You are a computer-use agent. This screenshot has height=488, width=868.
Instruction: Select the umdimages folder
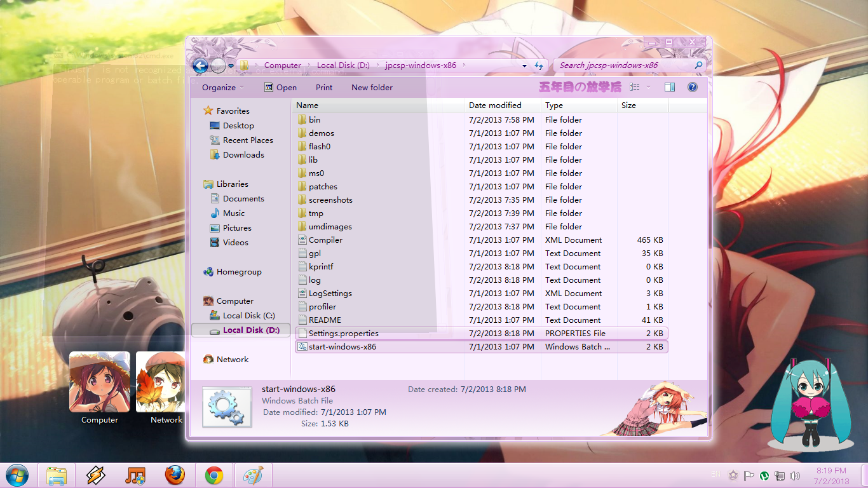pos(330,227)
